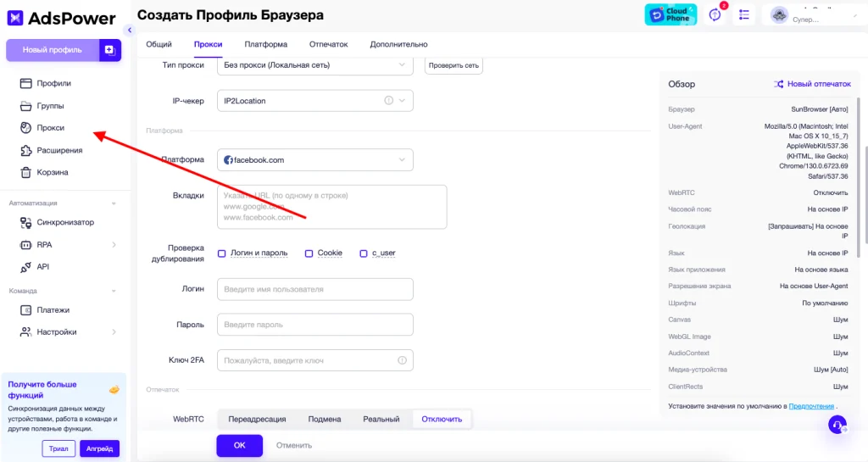The width and height of the screenshot is (868, 462).
Task: Click the SunBrowser [Авто] value
Action: point(820,109)
